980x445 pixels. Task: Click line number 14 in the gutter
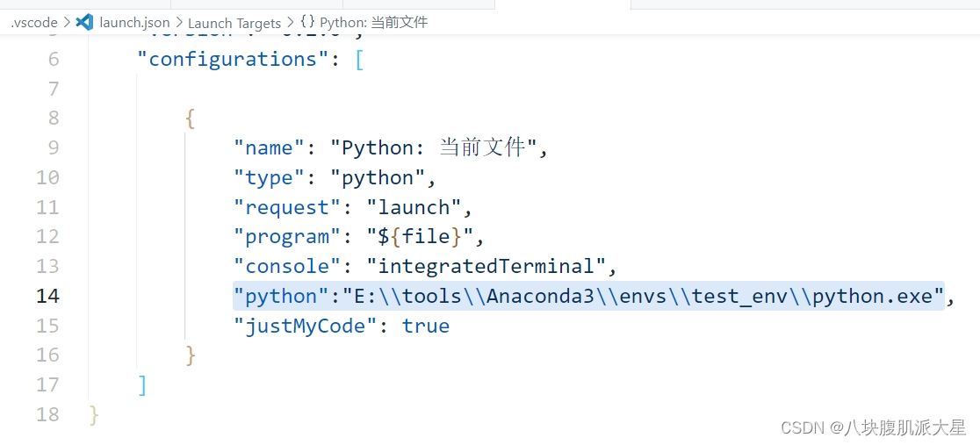[x=48, y=296]
